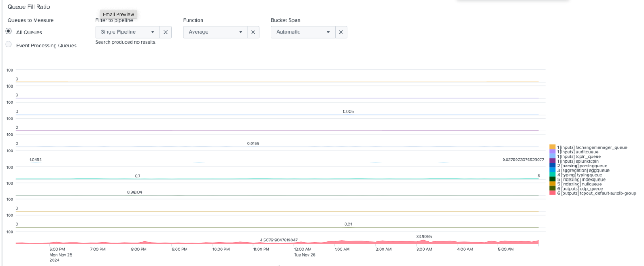This screenshot has width=644, height=266.
Task: Select the All Queues radio button
Action: 8,32
